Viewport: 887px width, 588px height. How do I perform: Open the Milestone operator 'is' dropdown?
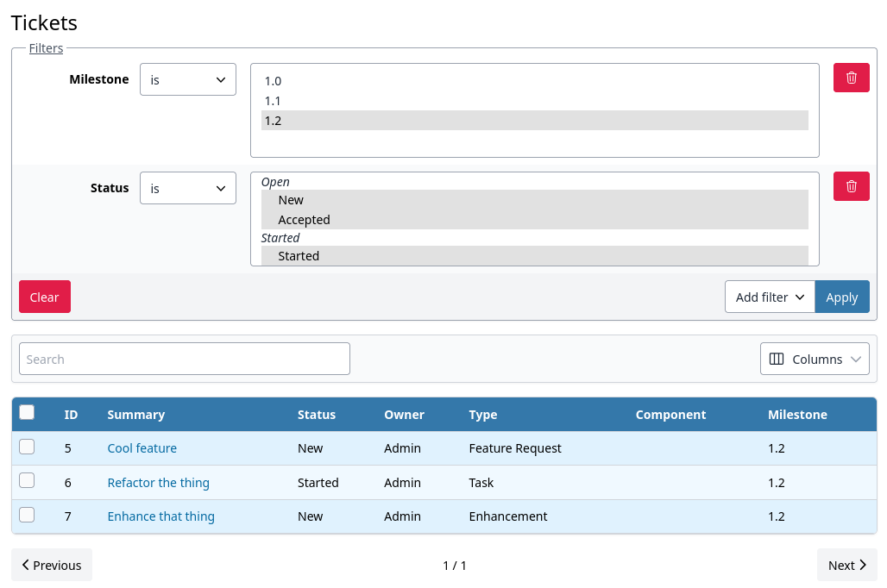click(x=188, y=79)
